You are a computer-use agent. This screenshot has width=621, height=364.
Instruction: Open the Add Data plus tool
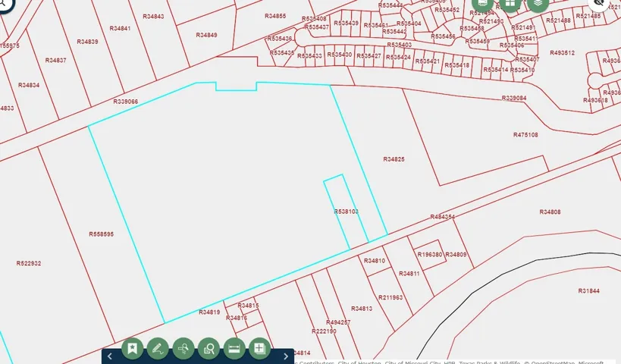(260, 349)
